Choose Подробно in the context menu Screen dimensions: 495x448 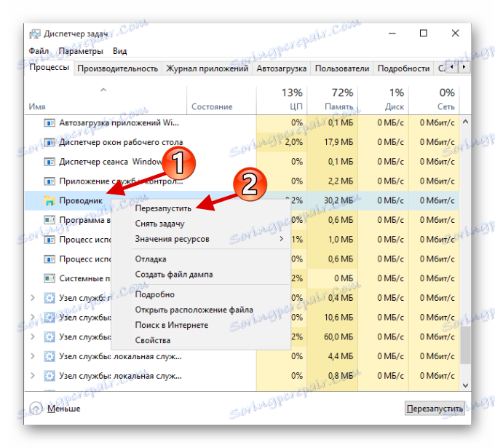[x=154, y=294]
